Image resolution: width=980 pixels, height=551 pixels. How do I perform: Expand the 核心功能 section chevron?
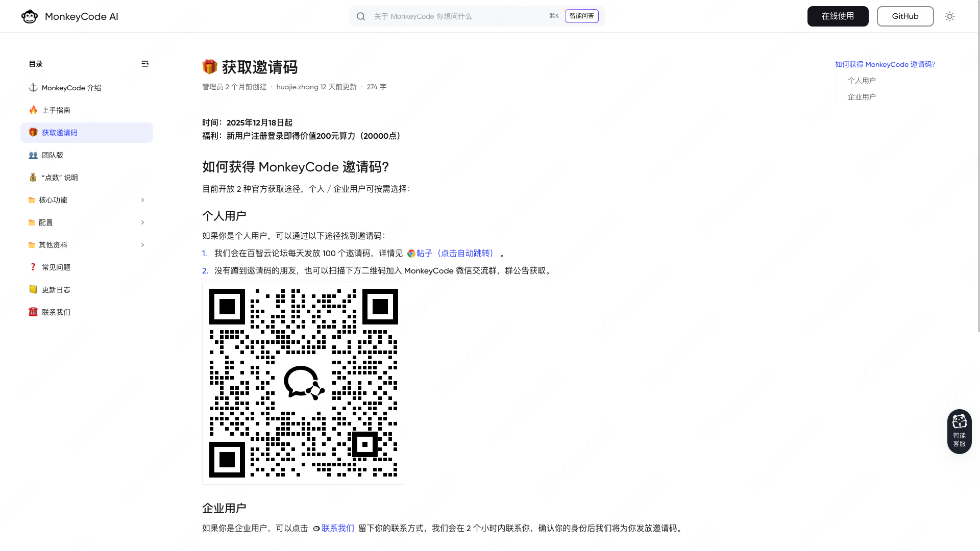click(x=142, y=200)
